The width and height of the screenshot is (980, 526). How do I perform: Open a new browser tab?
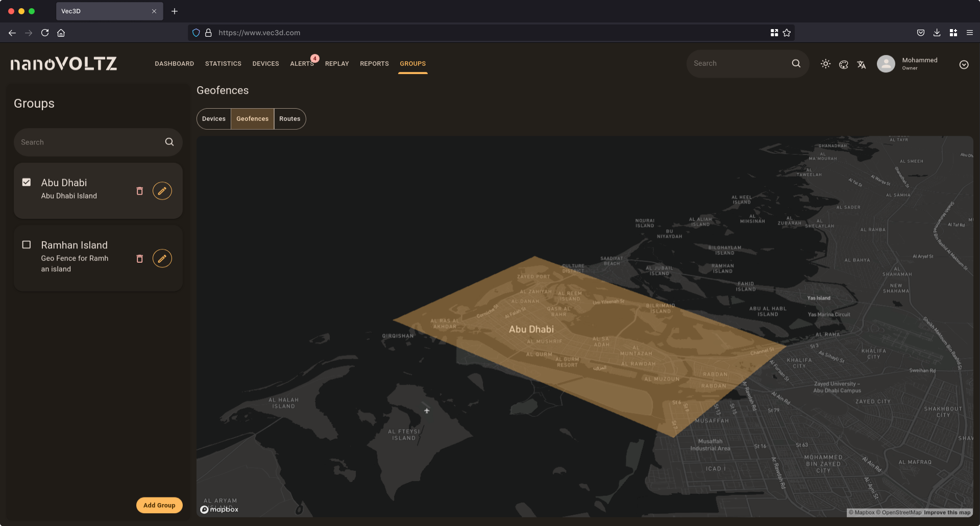pos(175,11)
